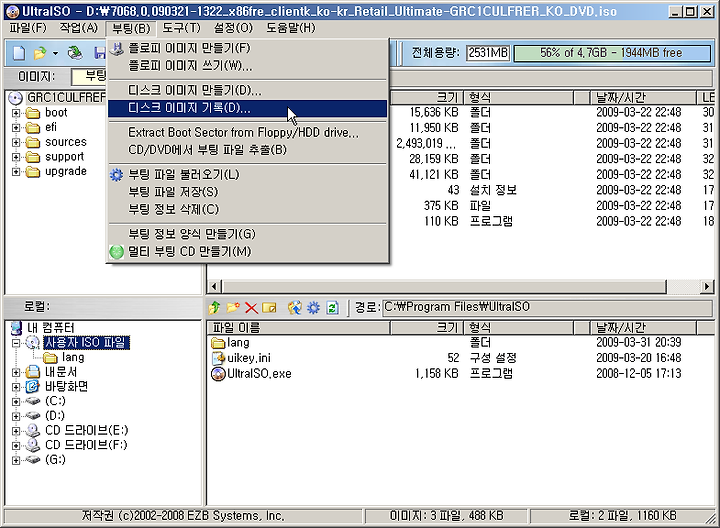Click the uikey.ini file icon
The width and height of the screenshot is (720, 528).
tap(218, 358)
